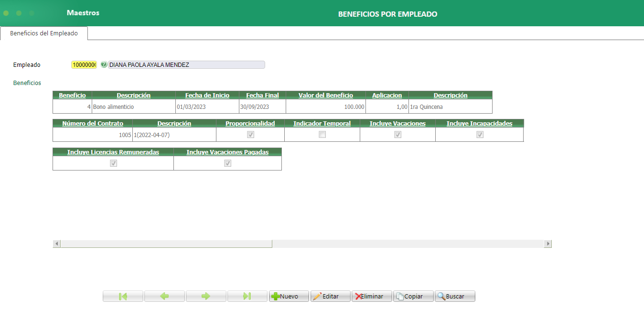Image resolution: width=644 pixels, height=309 pixels.
Task: Go to previous record green arrow
Action: [164, 296]
